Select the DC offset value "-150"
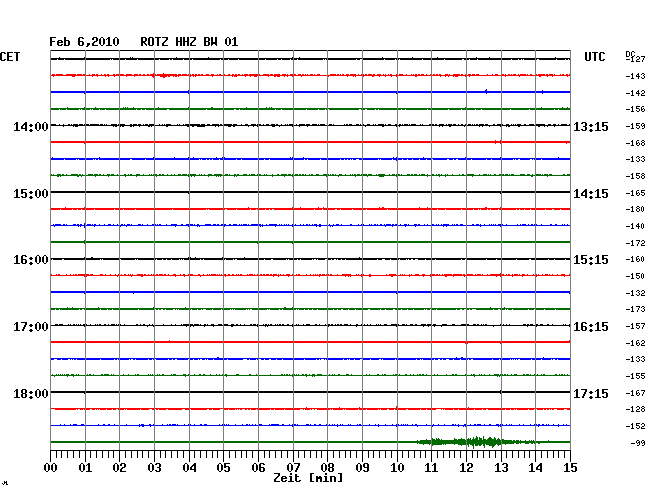650x494 pixels. 635,276
